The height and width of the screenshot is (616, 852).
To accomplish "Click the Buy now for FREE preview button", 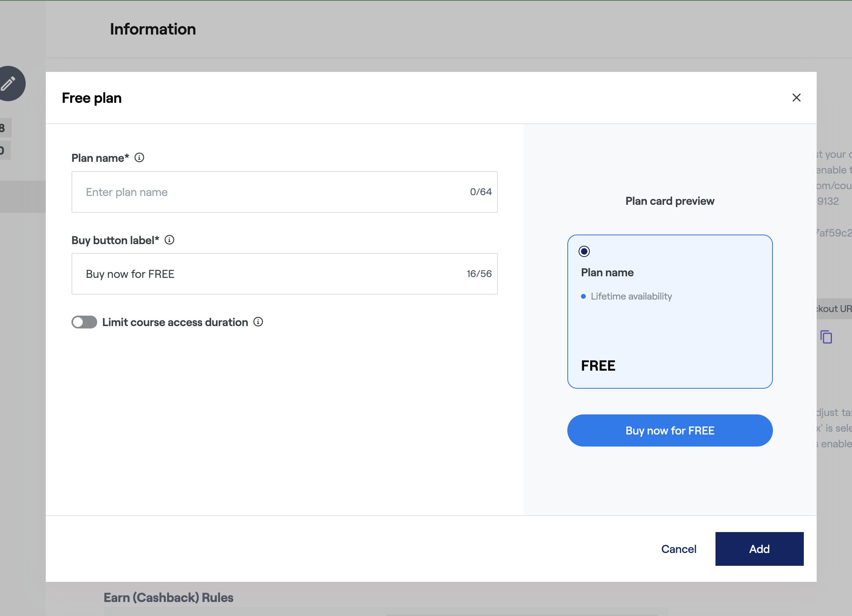I will click(x=670, y=430).
